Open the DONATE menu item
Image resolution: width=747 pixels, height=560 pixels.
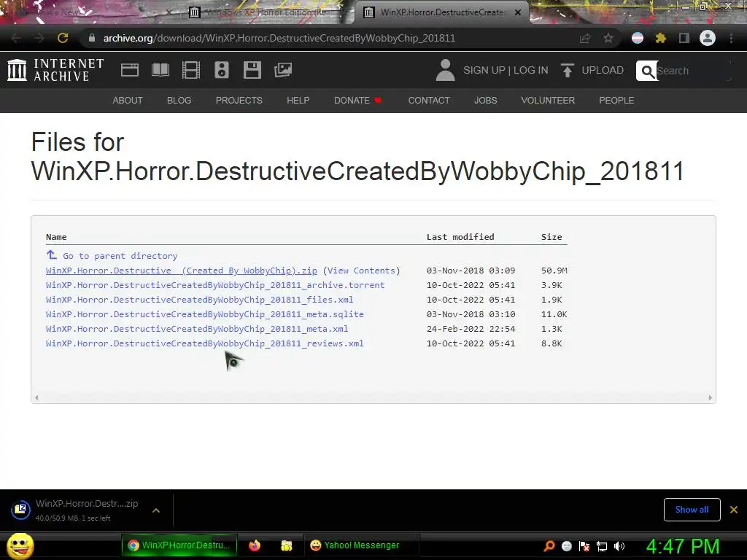point(357,101)
